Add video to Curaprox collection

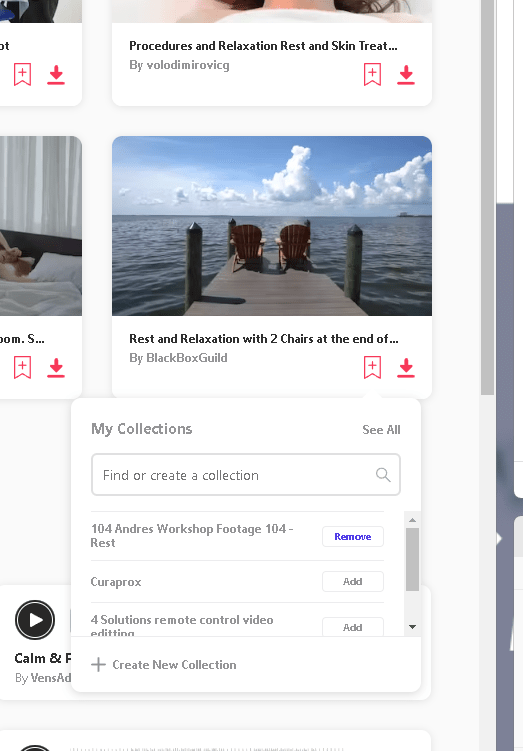click(353, 581)
